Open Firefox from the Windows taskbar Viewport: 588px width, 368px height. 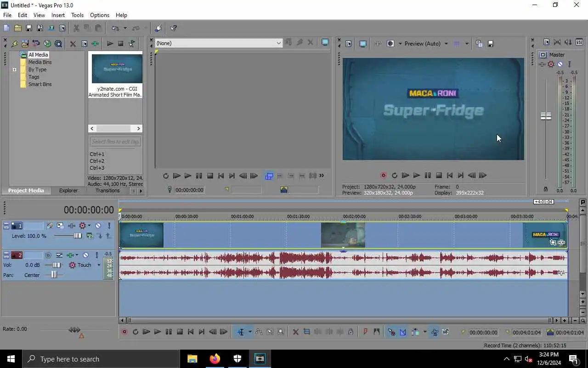tap(215, 359)
